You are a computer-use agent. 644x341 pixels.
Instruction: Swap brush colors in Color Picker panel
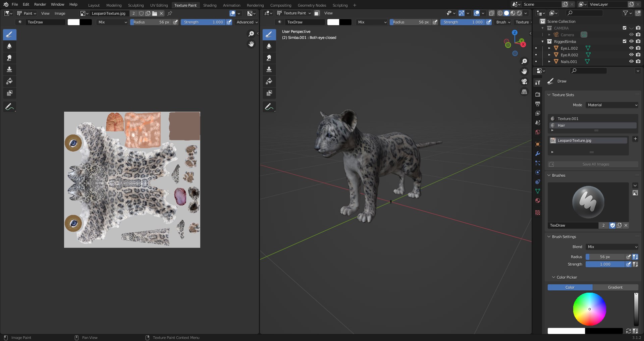[x=629, y=331]
